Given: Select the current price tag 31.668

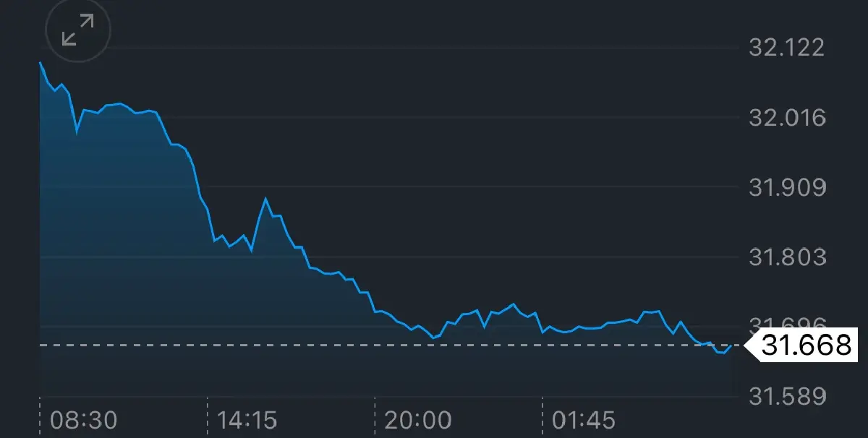Looking at the screenshot, I should 806,345.
